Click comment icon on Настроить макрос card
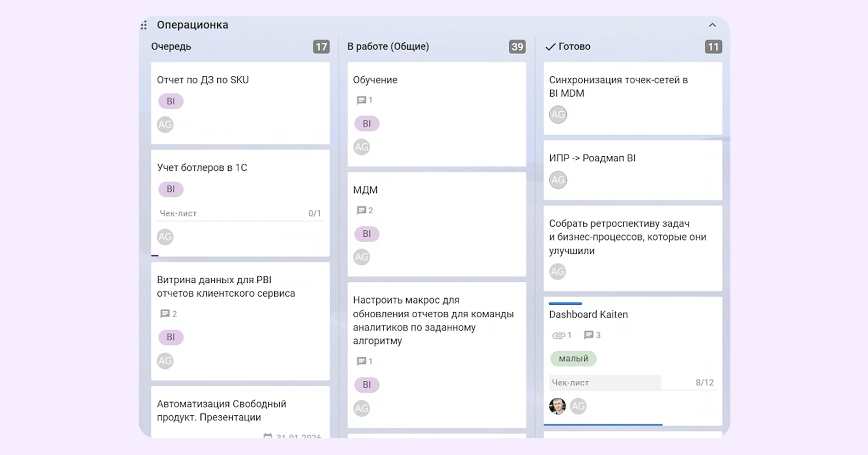Screen dimensions: 868x455 pos(361,361)
